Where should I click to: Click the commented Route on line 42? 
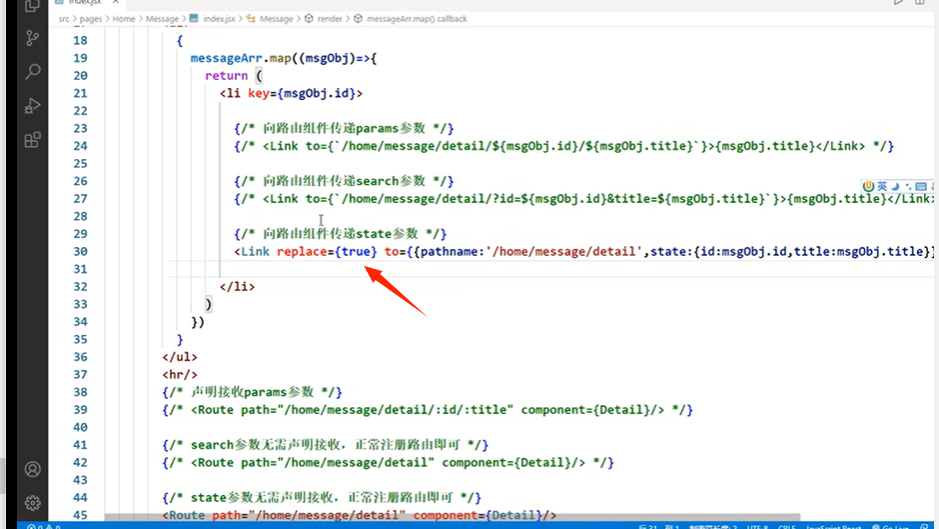tap(388, 462)
